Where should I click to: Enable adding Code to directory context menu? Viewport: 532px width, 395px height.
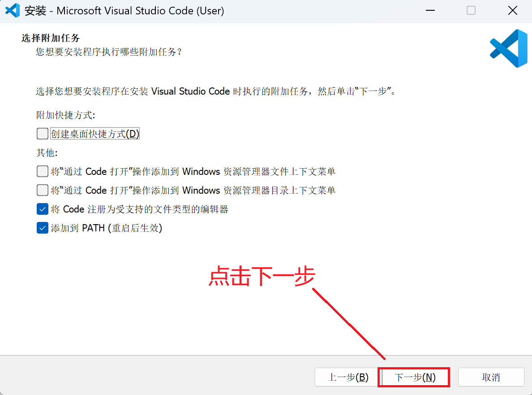42,190
